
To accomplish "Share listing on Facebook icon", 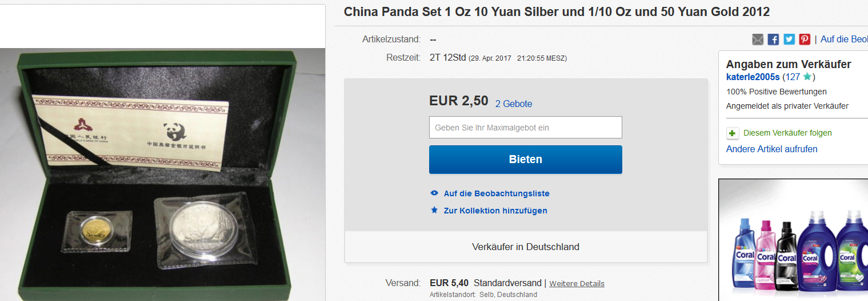I will [x=773, y=39].
